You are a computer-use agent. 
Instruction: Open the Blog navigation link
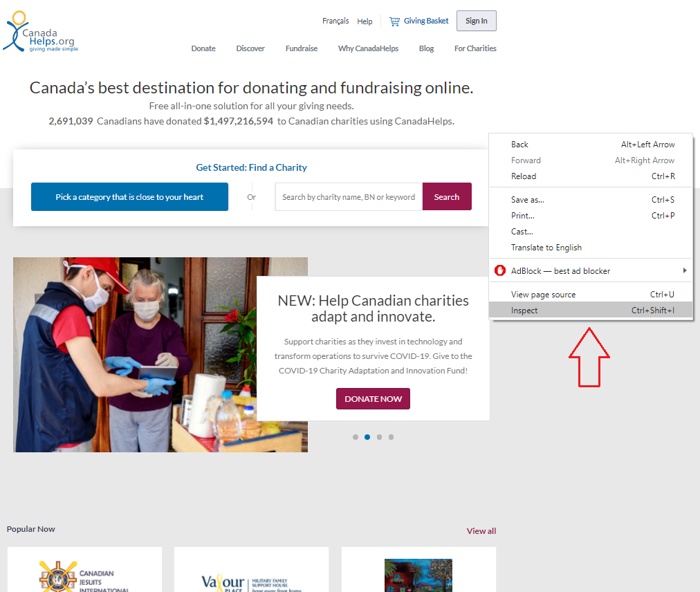click(x=426, y=48)
